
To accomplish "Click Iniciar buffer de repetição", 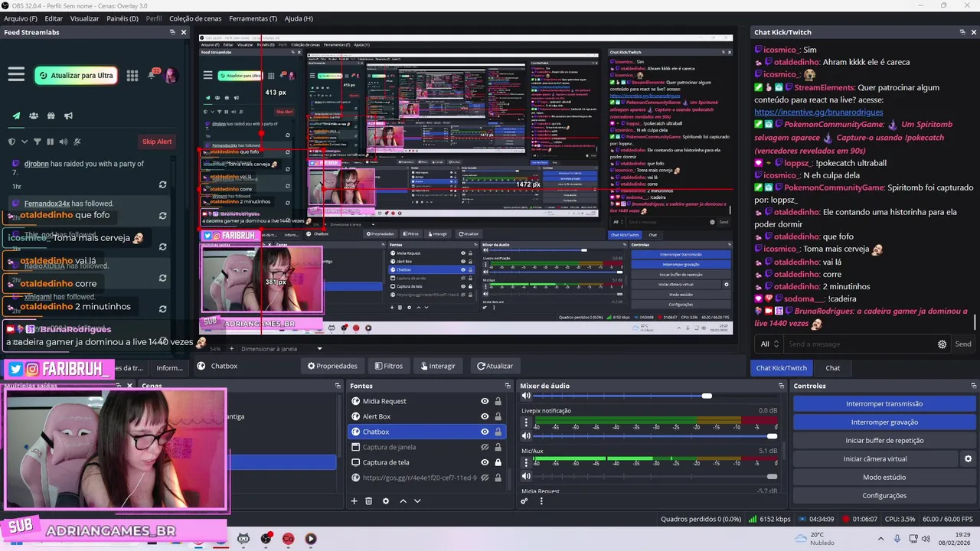I will (884, 440).
